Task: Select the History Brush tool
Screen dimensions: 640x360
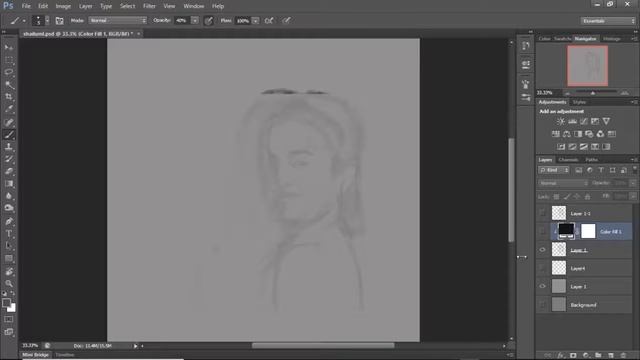Action: pyautogui.click(x=9, y=159)
